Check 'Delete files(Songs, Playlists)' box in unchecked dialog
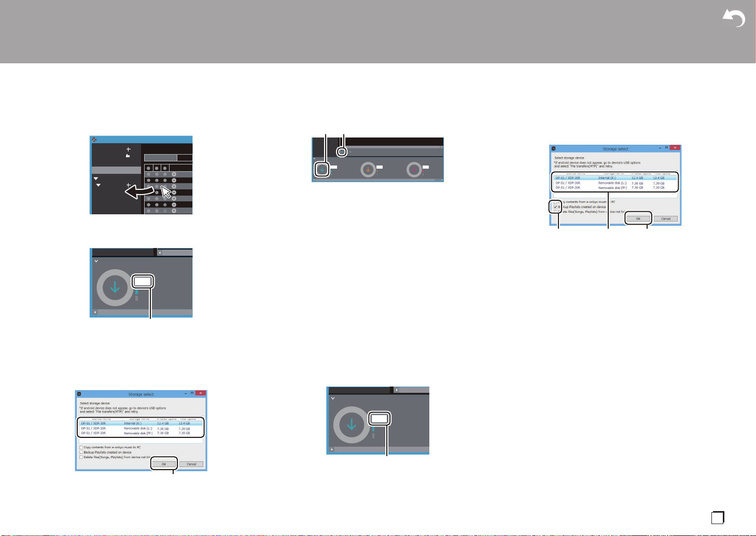The width and height of the screenshot is (756, 536). [81, 457]
